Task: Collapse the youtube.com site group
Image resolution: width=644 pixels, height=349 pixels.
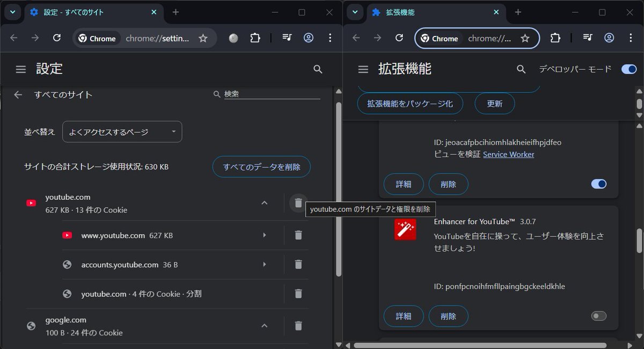Action: [x=264, y=203]
